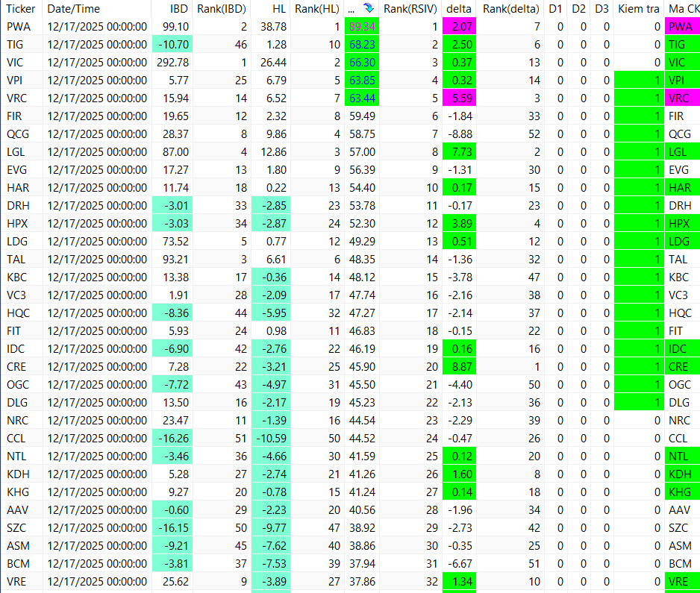Viewport: 700px width, 593px height.
Task: Click IBD value 292.78
Action: 172,63
